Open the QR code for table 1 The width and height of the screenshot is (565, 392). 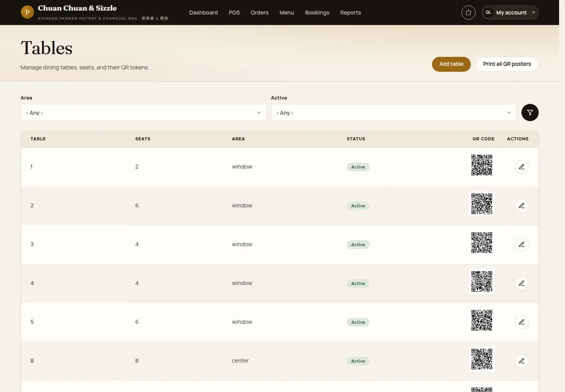pos(482,165)
